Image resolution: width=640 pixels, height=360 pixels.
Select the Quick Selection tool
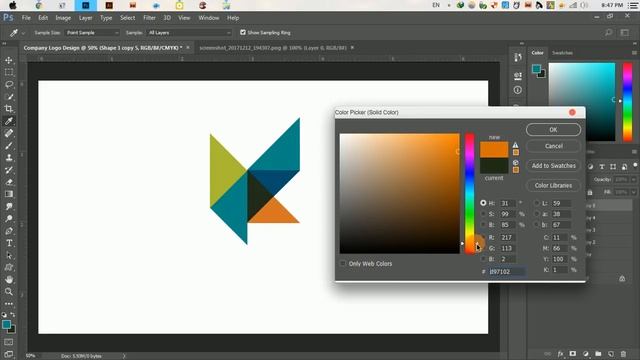[x=9, y=97]
